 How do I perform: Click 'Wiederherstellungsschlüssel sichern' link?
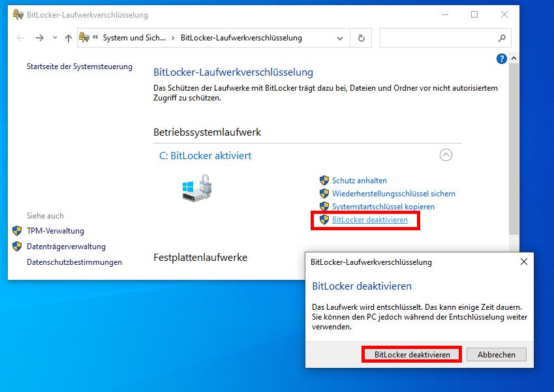393,194
